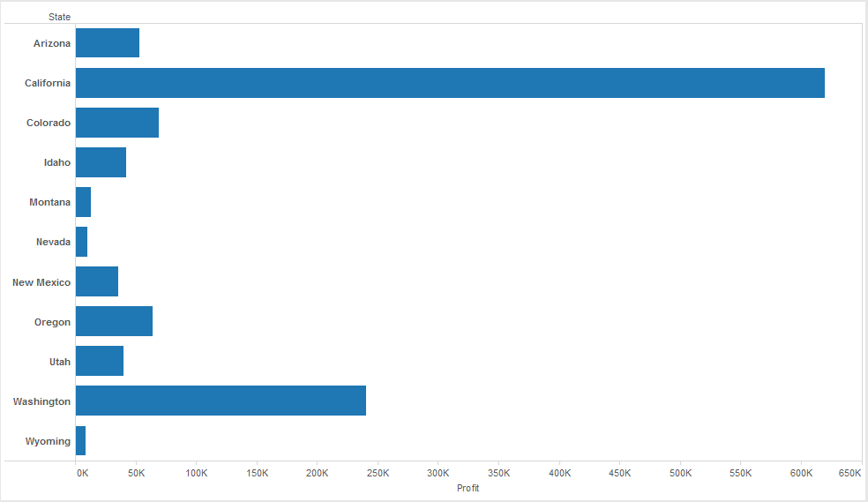This screenshot has height=502, width=868.
Task: Click the Oregon profit bar
Action: 114,321
